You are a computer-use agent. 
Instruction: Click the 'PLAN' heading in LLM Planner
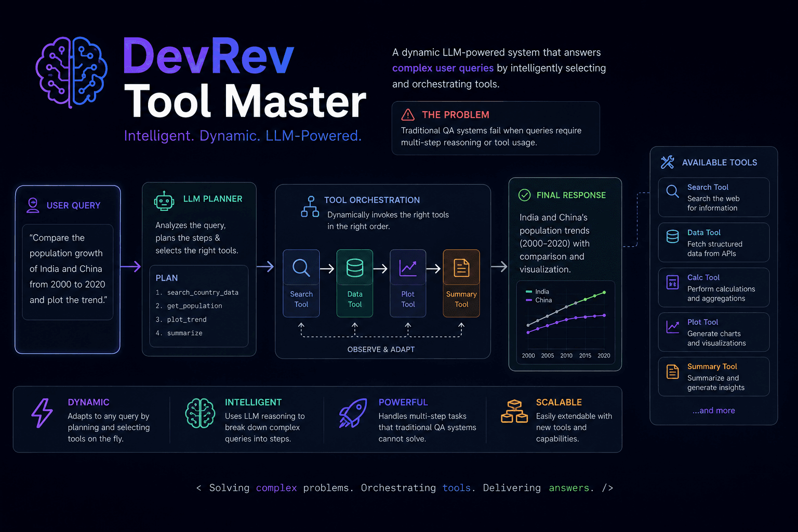click(167, 278)
